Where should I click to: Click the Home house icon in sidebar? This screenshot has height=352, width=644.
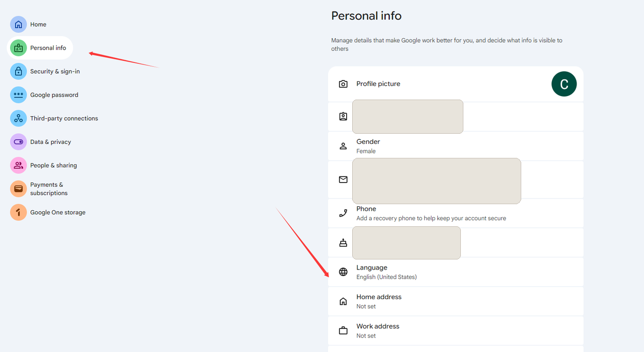tap(19, 25)
